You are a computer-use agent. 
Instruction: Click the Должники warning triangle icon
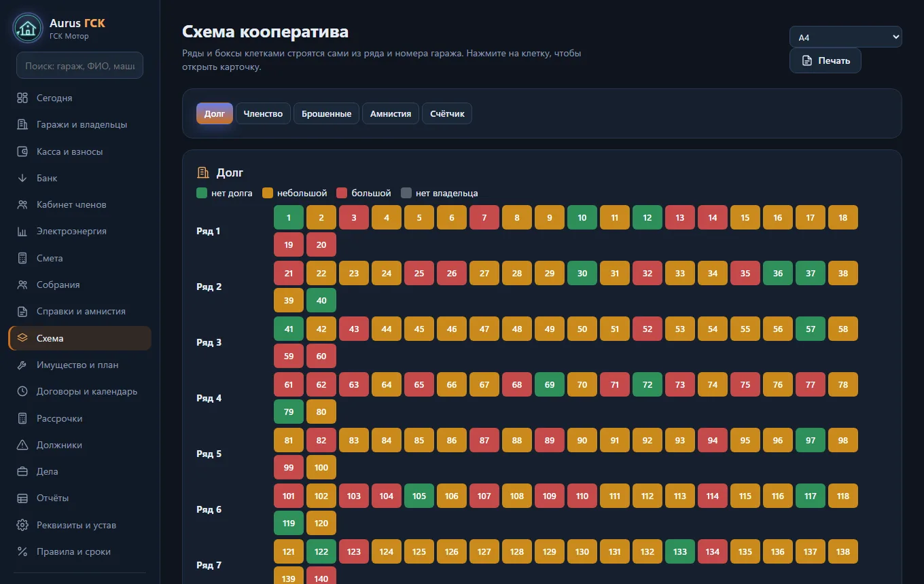coord(22,445)
